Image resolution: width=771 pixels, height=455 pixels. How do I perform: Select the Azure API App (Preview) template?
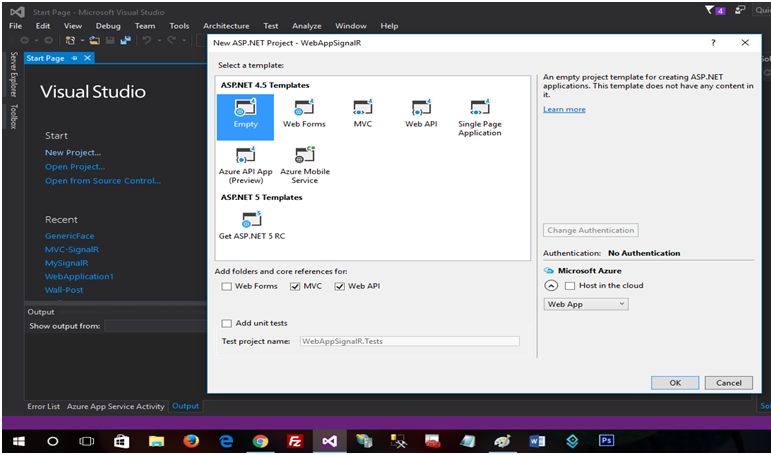[x=245, y=165]
